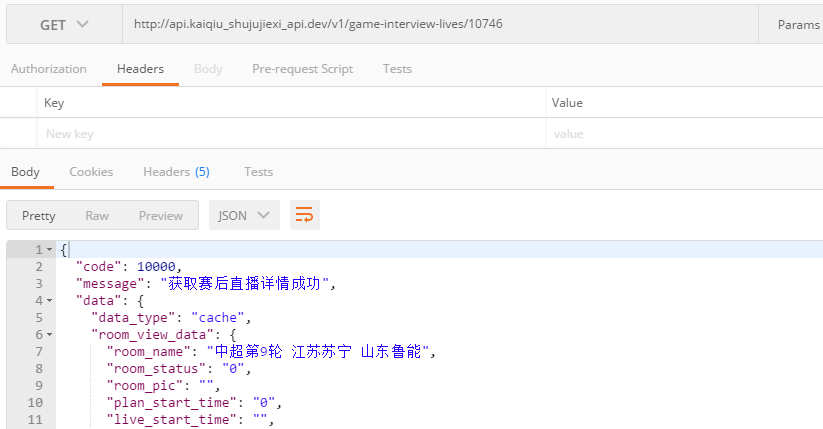Switch response view to Preview
Viewport: 823px width, 429px height.
pyautogui.click(x=160, y=216)
